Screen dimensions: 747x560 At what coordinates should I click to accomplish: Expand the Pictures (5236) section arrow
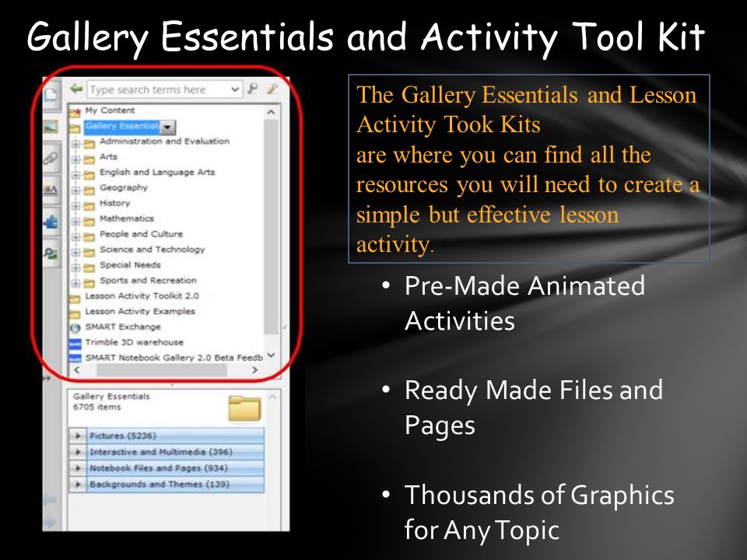(x=78, y=436)
